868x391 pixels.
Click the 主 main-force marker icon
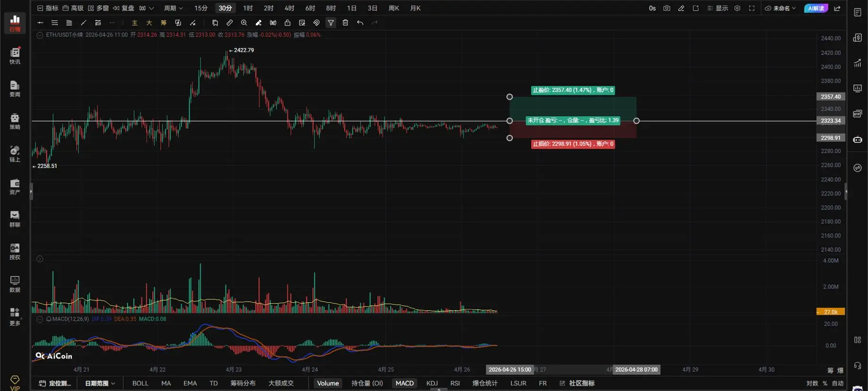[x=134, y=23]
